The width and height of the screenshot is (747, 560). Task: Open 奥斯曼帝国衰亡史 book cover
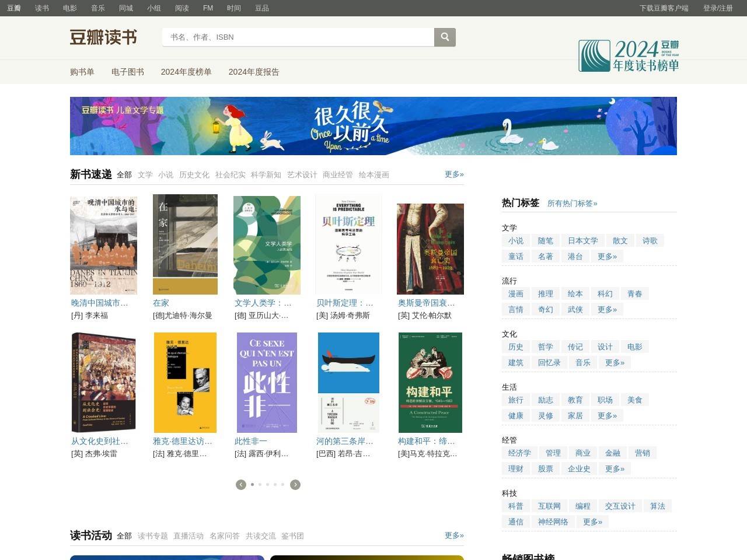point(430,249)
